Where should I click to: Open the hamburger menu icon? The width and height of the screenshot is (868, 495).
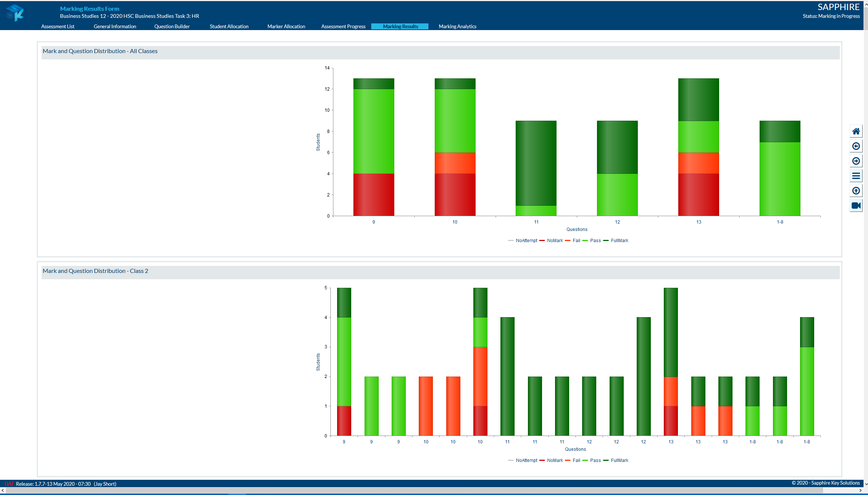pyautogui.click(x=856, y=176)
